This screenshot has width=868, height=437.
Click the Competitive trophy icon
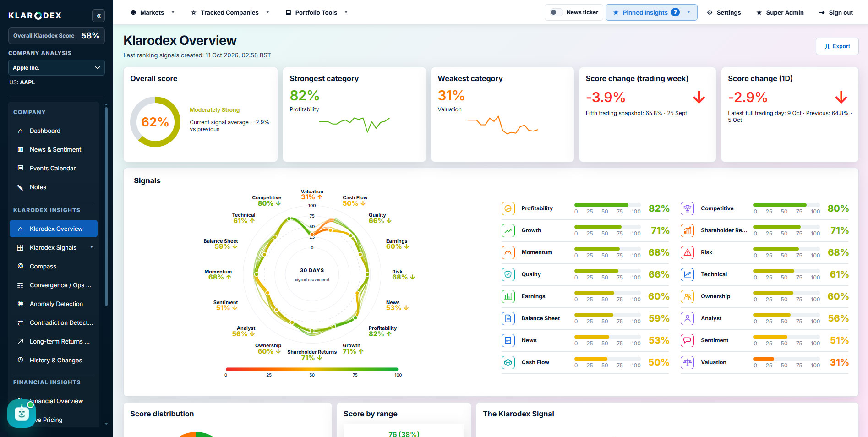[688, 208]
